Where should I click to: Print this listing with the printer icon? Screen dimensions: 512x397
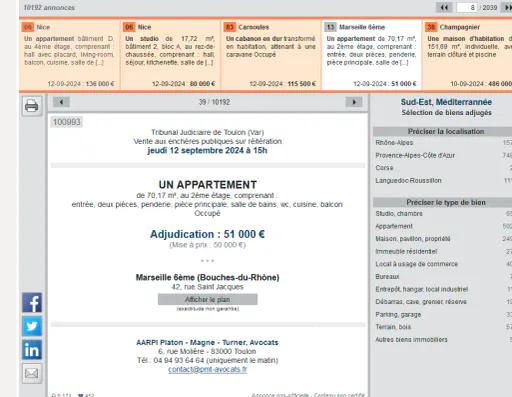point(32,106)
